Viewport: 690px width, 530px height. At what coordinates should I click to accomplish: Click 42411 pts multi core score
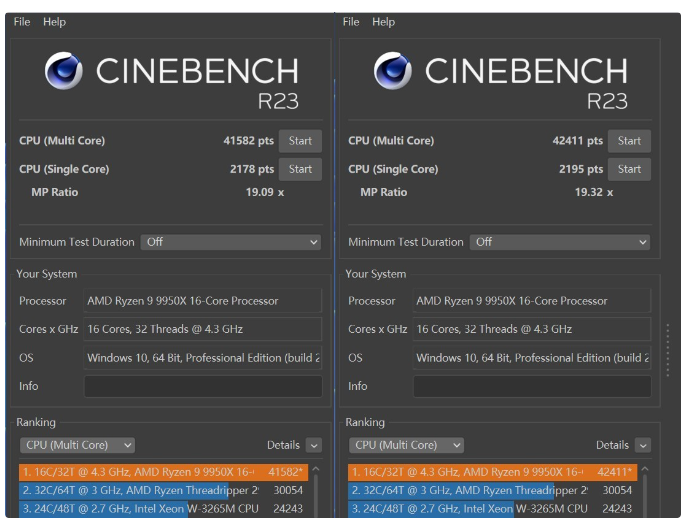578,141
